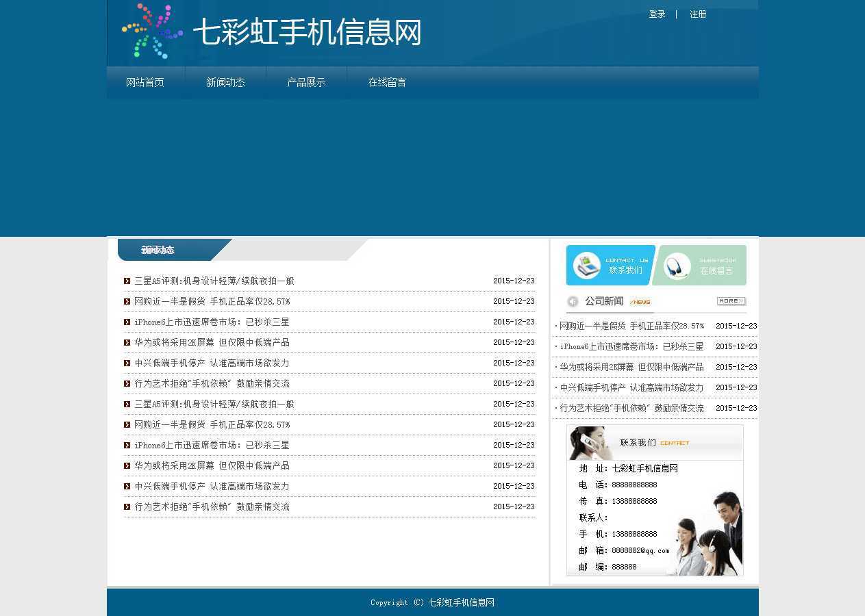
Task: Open 网站首页 in the navigation bar
Action: pyautogui.click(x=145, y=83)
